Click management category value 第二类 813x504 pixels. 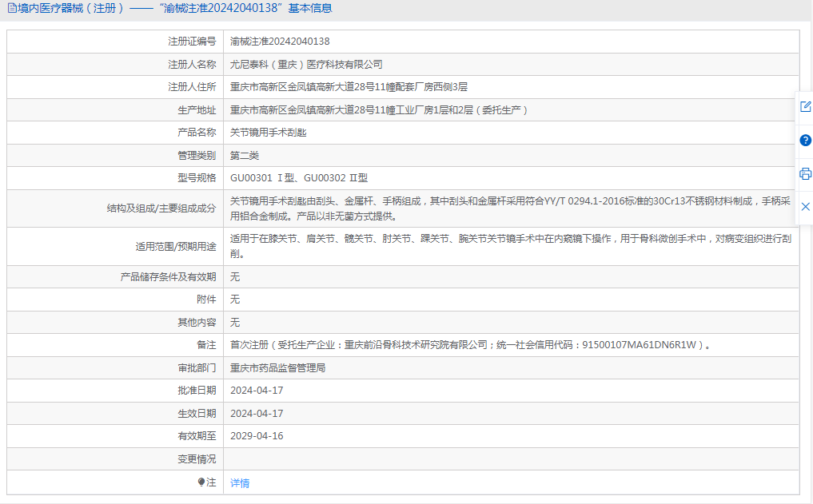[244, 156]
